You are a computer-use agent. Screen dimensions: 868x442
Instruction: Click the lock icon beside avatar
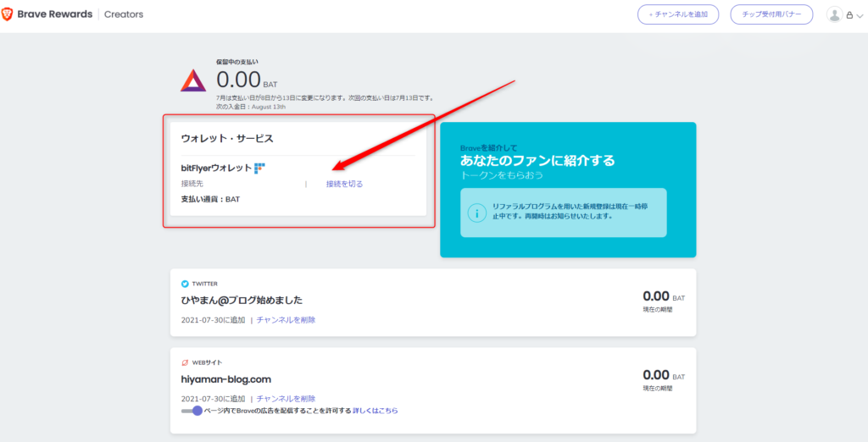849,15
